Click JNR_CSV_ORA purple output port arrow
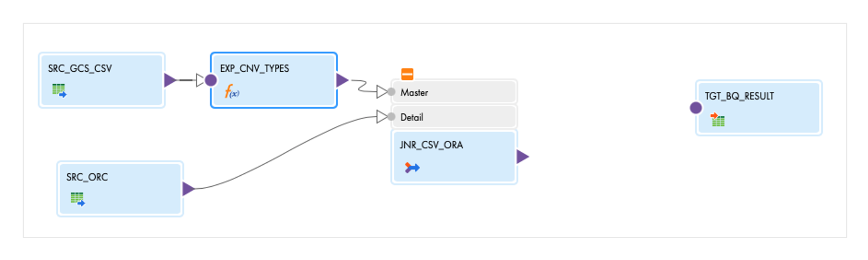This screenshot has height=260, width=868. coord(522,156)
